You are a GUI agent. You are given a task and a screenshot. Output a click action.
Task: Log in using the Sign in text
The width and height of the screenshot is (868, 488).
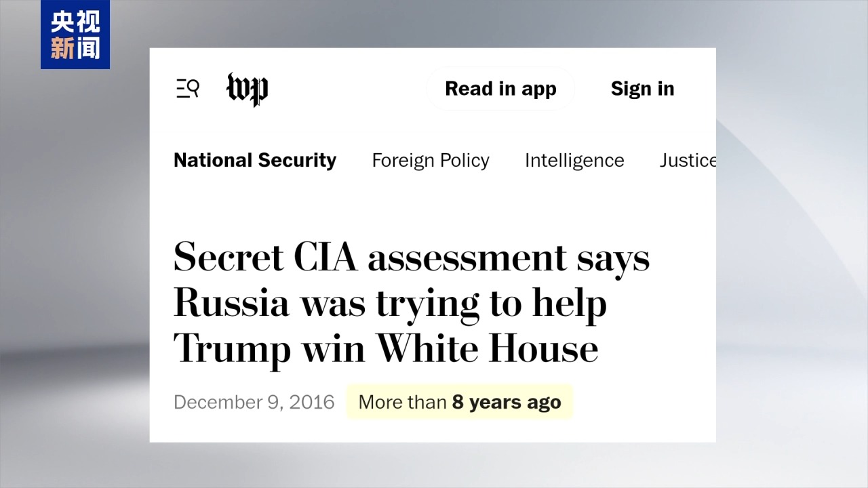642,89
